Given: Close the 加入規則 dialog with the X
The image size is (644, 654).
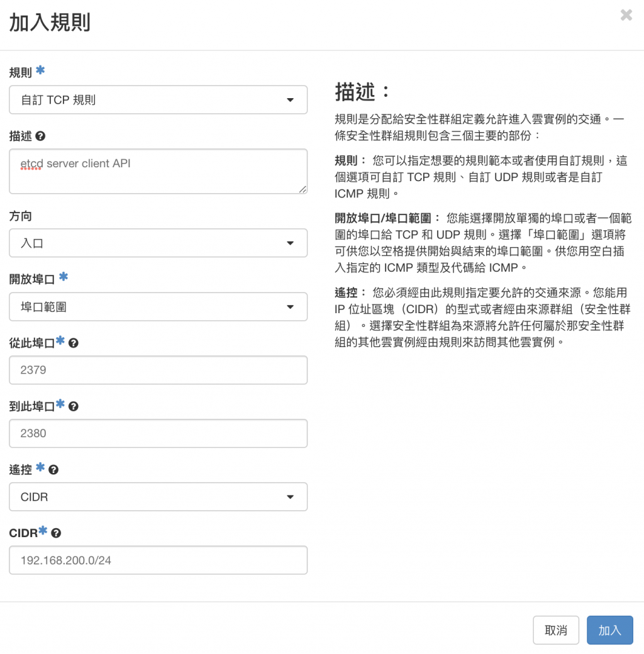Looking at the screenshot, I should (626, 16).
